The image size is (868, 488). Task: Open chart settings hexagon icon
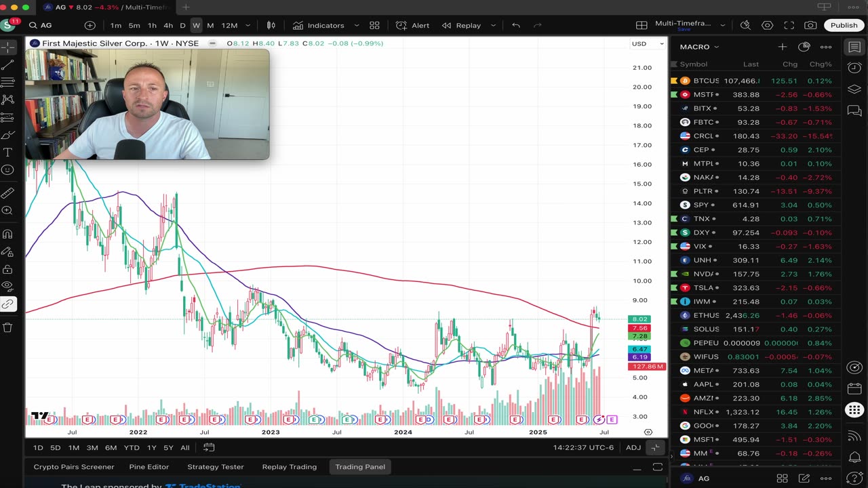(767, 26)
